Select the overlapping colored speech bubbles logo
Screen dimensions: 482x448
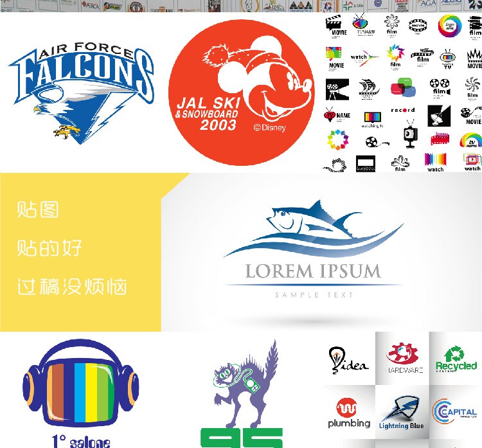point(404,87)
